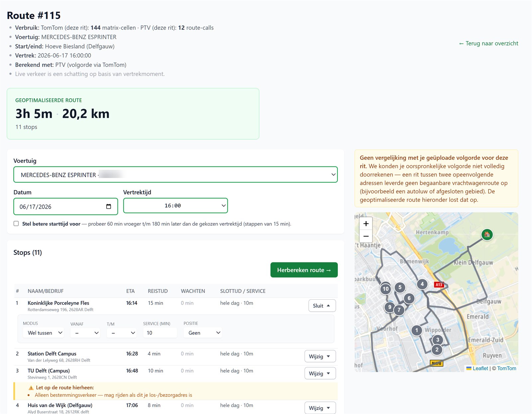Select map stop marker 5
This screenshot has width=532, height=414.
click(400, 287)
